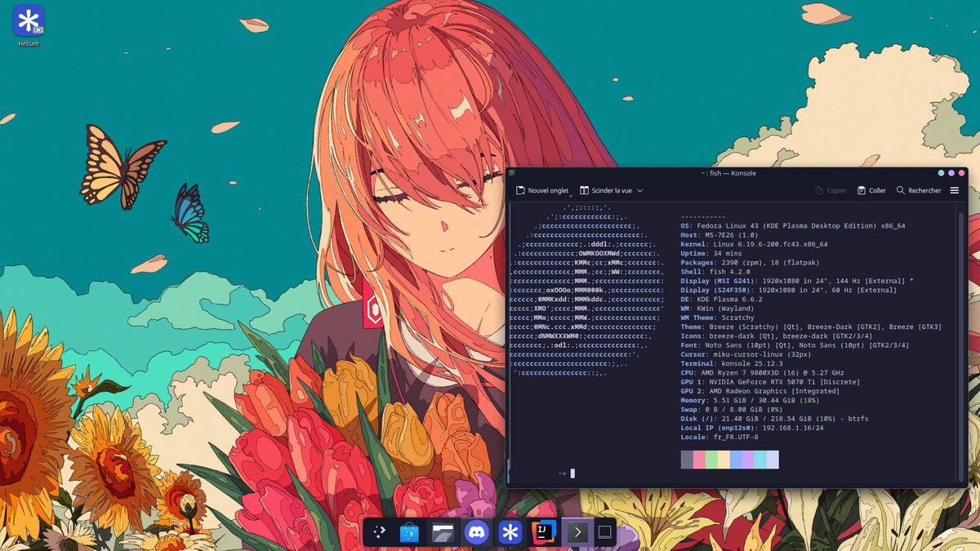
Task: Open Discord from the dock
Action: 477,533
